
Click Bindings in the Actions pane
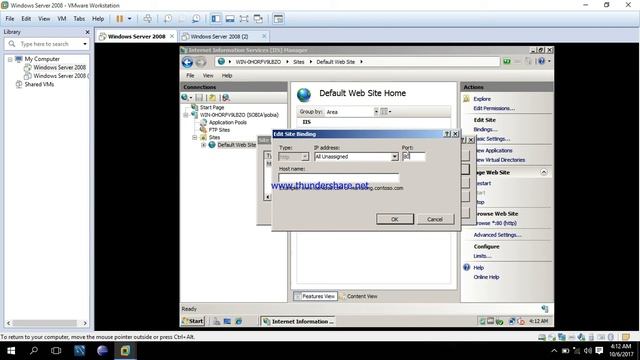coord(485,129)
